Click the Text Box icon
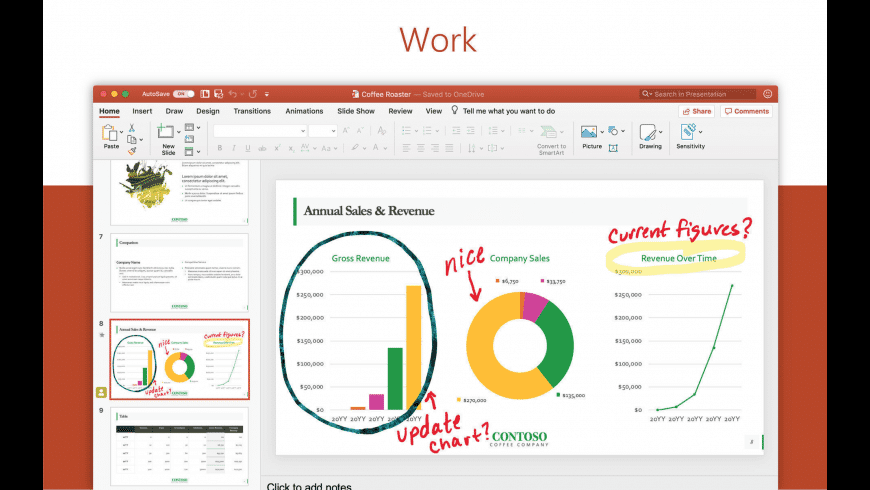The height and width of the screenshot is (490, 870). click(x=613, y=148)
